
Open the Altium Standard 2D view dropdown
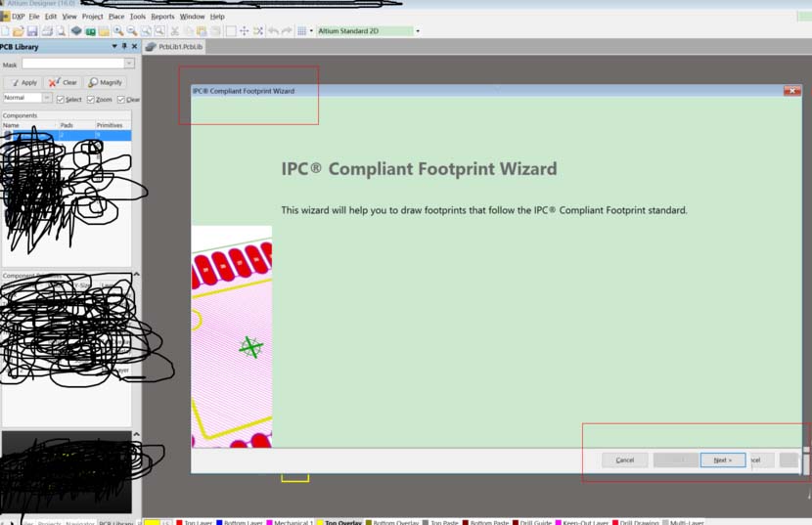coord(418,31)
